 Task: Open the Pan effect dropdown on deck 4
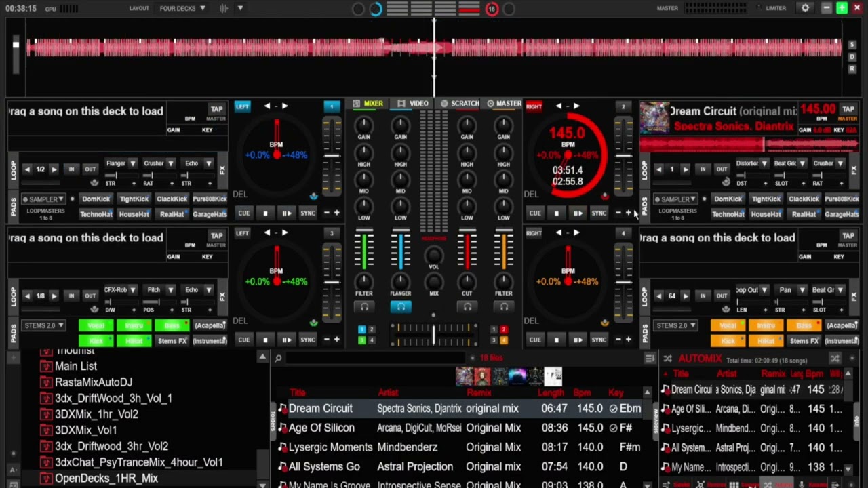(790, 290)
